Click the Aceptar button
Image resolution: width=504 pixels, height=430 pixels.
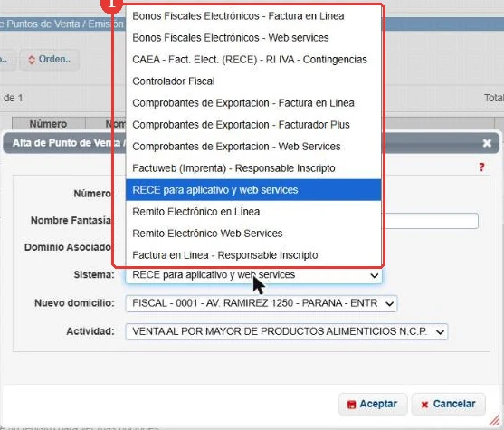tap(373, 404)
